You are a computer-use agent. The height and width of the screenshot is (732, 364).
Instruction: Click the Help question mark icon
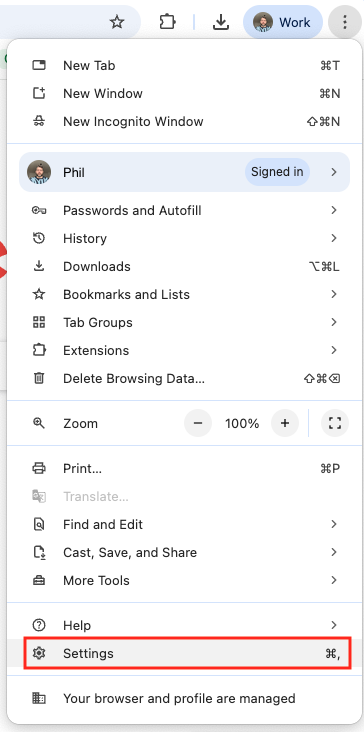39,625
